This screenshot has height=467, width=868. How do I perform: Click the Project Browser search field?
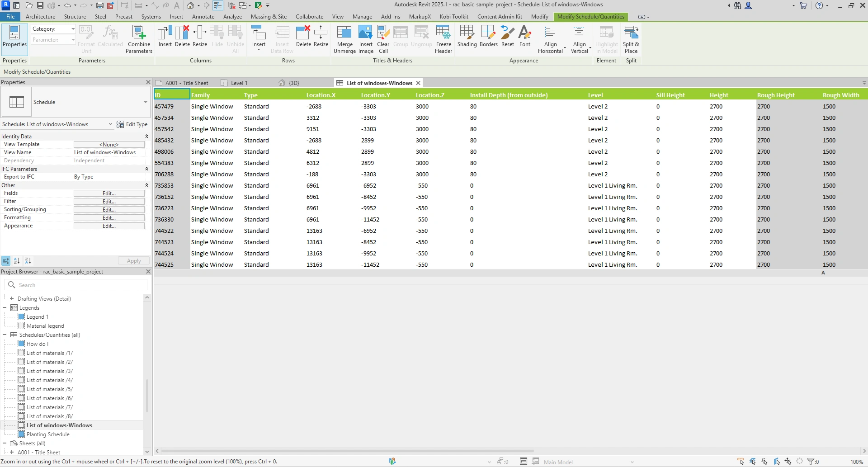pos(77,285)
